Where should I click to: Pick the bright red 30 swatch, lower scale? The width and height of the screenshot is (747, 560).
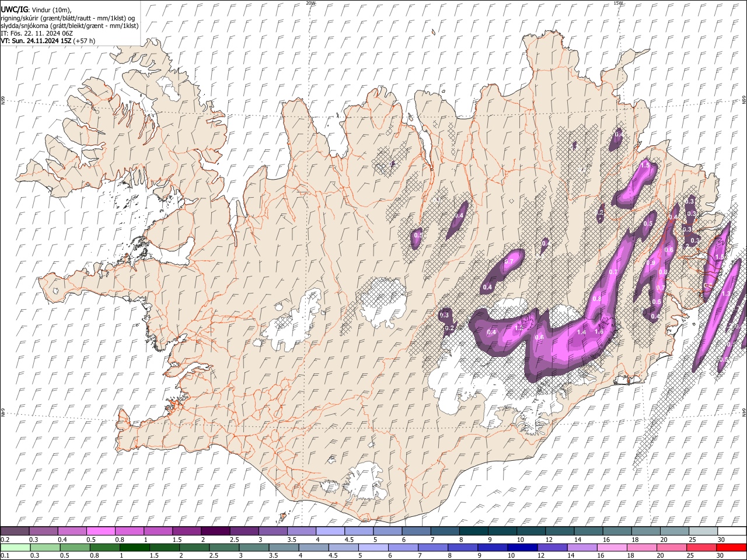tap(731, 547)
